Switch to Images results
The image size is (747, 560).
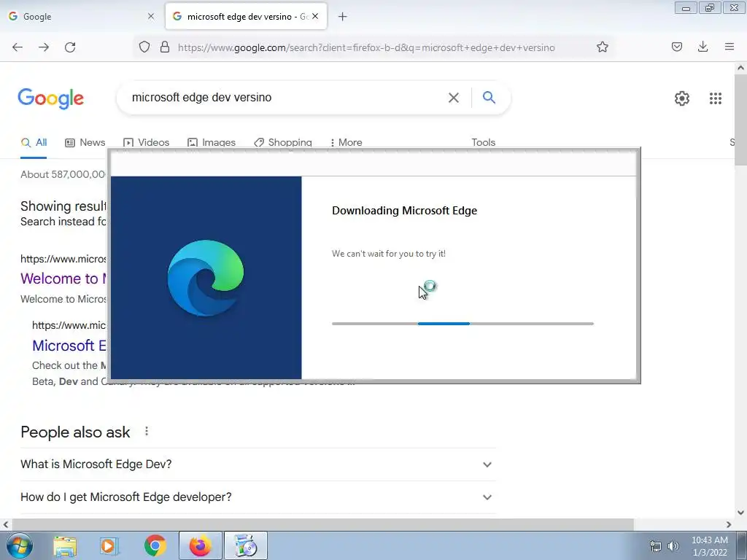[212, 142]
